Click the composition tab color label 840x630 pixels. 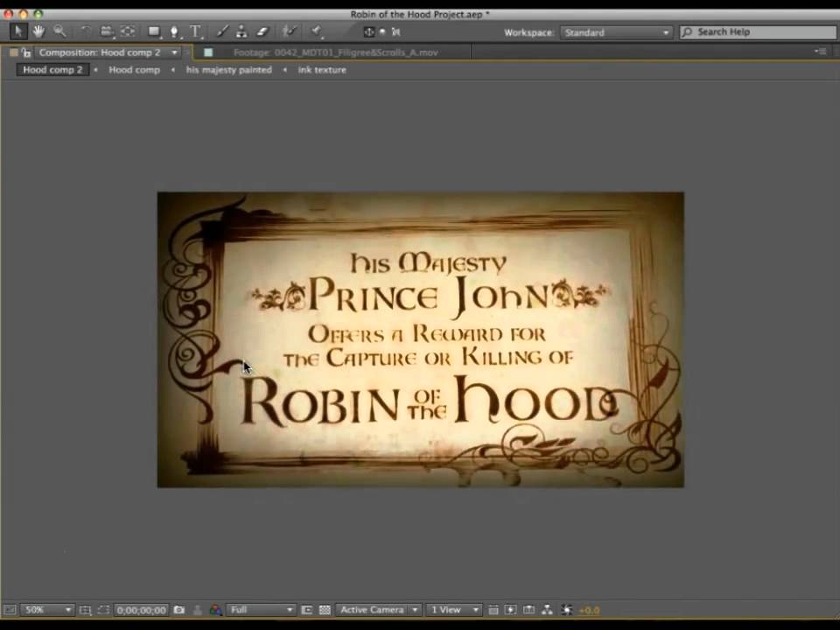click(x=14, y=52)
